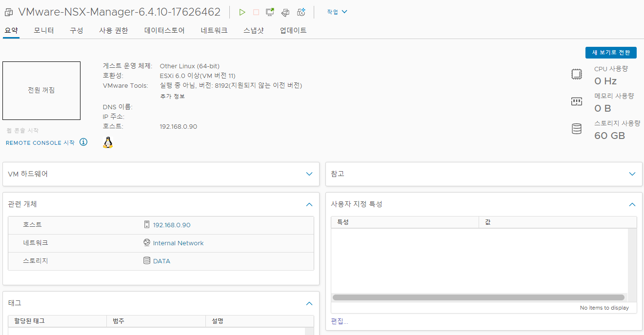Screen dimensions: 644x335
Task: Click network icon beside Internal Network
Action: click(x=146, y=243)
